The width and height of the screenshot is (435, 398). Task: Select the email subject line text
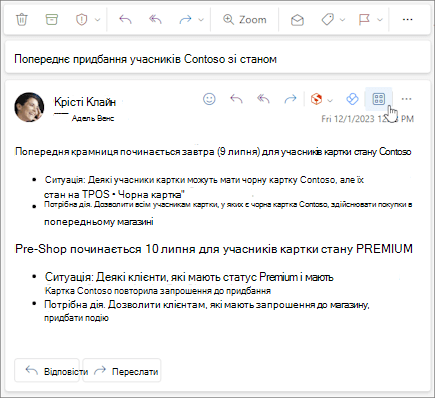point(145,59)
